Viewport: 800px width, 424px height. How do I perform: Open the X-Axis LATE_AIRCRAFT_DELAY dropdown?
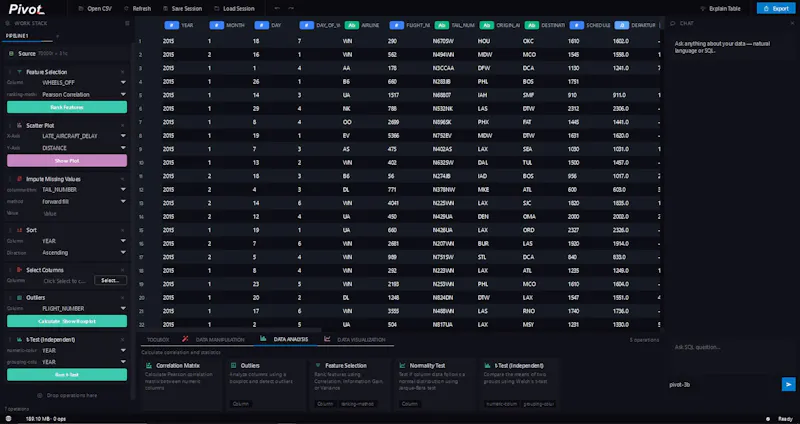pos(84,136)
